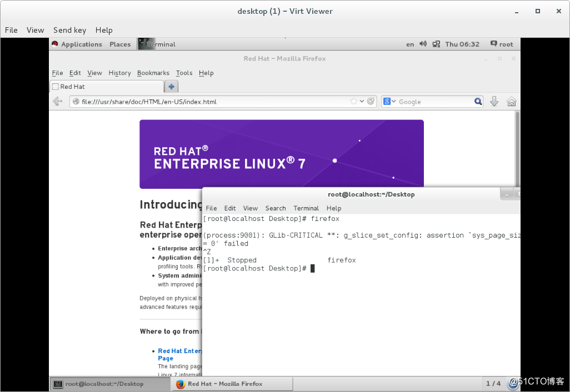Screen dimensions: 570x392
Task: Click the root@localhost:~/Desktop terminal title bar
Action: [371, 194]
